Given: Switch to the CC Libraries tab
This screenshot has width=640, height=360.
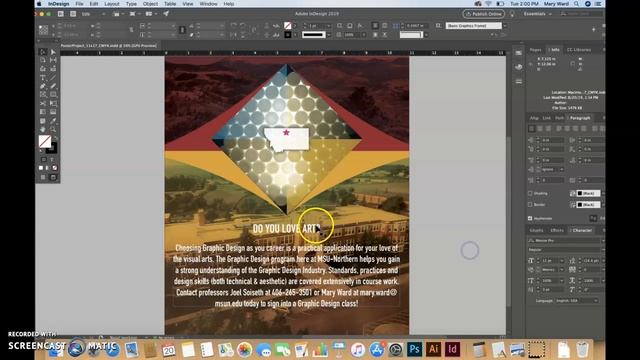Looking at the screenshot, I should coord(579,50).
